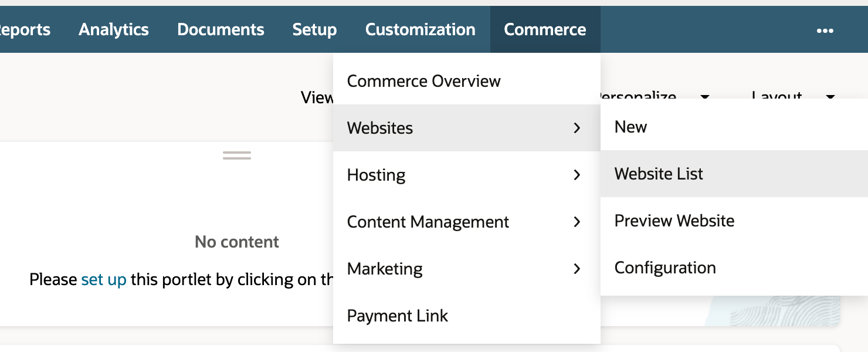Choose the Payment Link menu entry

click(467, 316)
